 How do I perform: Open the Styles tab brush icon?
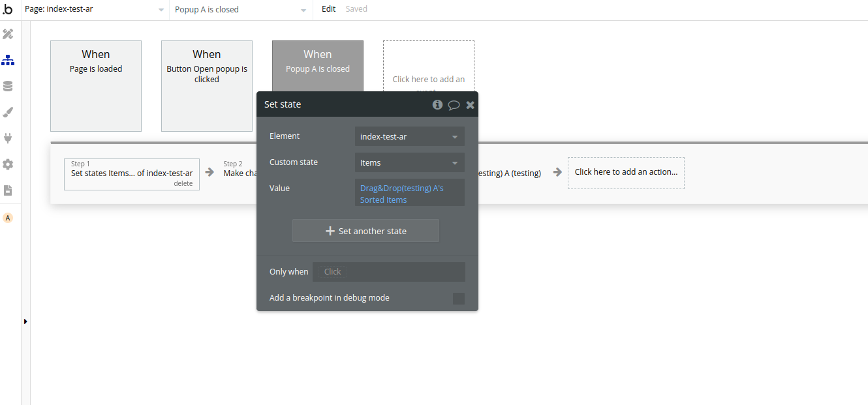pos(8,112)
